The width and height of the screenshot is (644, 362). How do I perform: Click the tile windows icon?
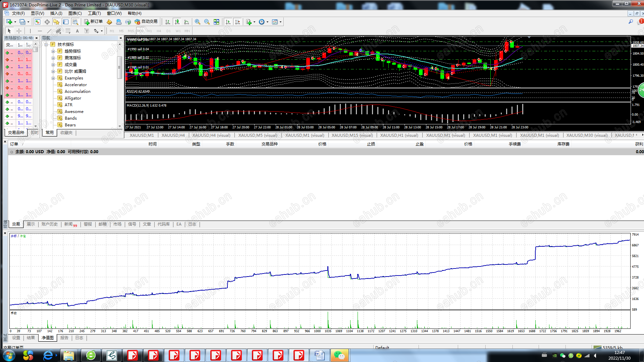(216, 22)
